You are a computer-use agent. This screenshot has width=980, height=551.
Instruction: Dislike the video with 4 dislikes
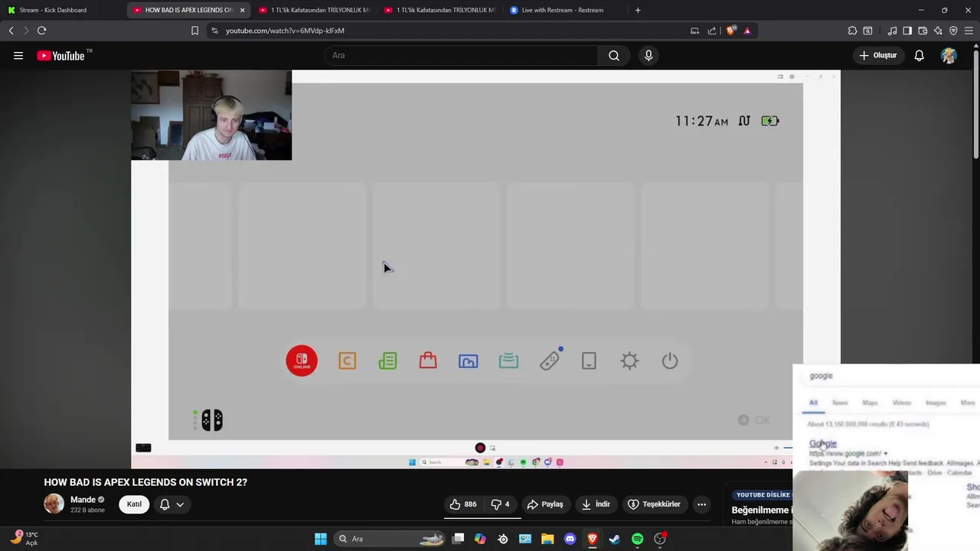500,504
